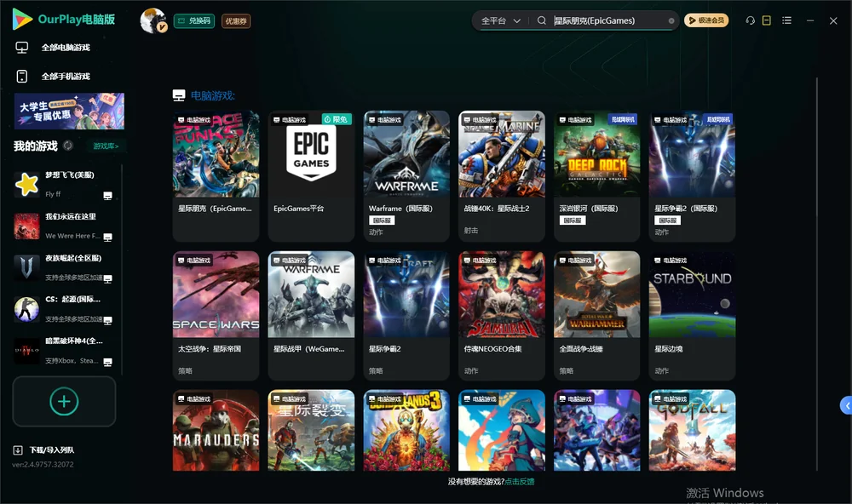852x504 pixels.
Task: Click the 兑换码 redeem code button
Action: [194, 20]
